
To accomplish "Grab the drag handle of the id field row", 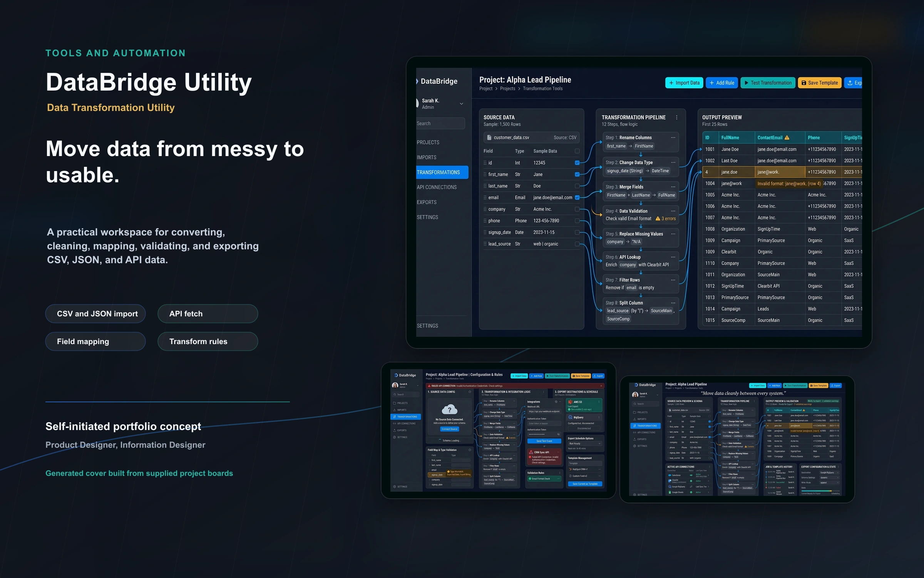I will pyautogui.click(x=485, y=163).
